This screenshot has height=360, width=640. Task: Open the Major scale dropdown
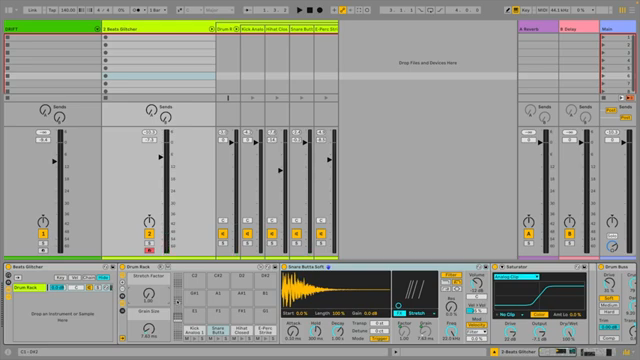point(219,10)
